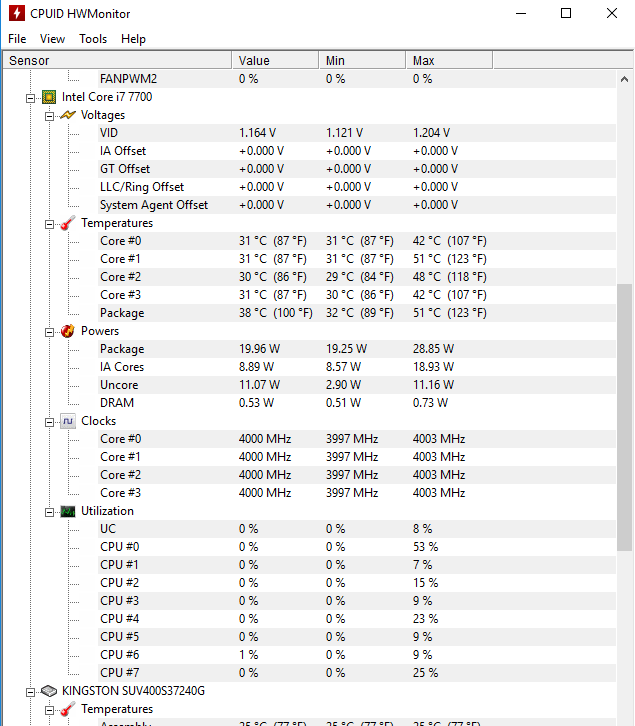
Task: Collapse the Intel Core i7 7700 node
Action: pyautogui.click(x=31, y=98)
